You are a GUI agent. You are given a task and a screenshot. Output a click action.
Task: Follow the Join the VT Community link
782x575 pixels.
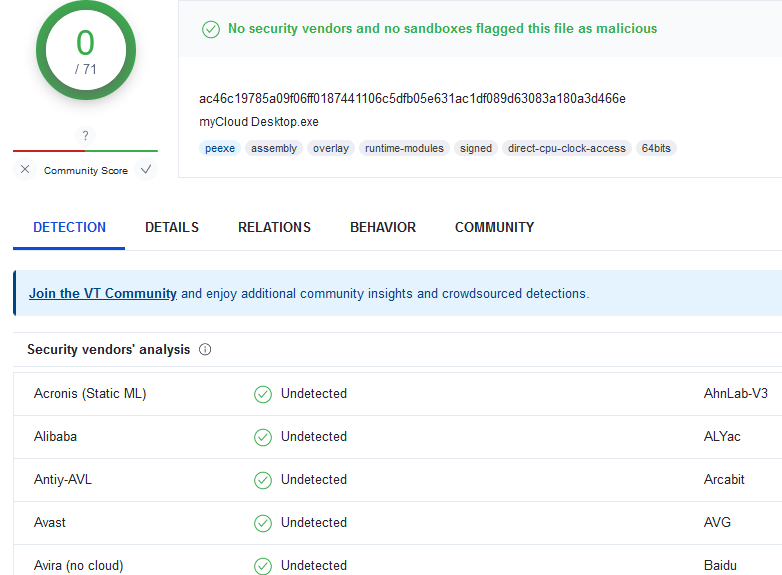[103, 294]
